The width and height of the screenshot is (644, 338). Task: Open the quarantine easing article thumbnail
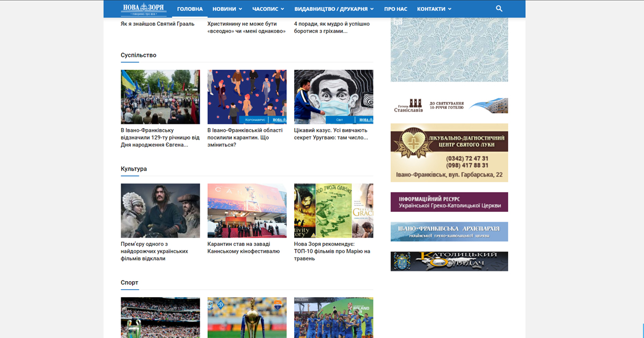pos(247,97)
